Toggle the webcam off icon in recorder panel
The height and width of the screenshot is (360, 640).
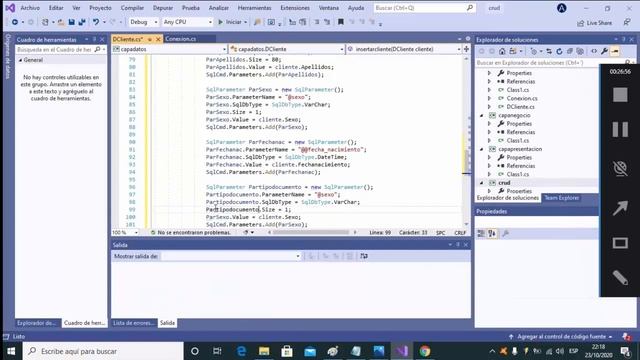coord(620,168)
